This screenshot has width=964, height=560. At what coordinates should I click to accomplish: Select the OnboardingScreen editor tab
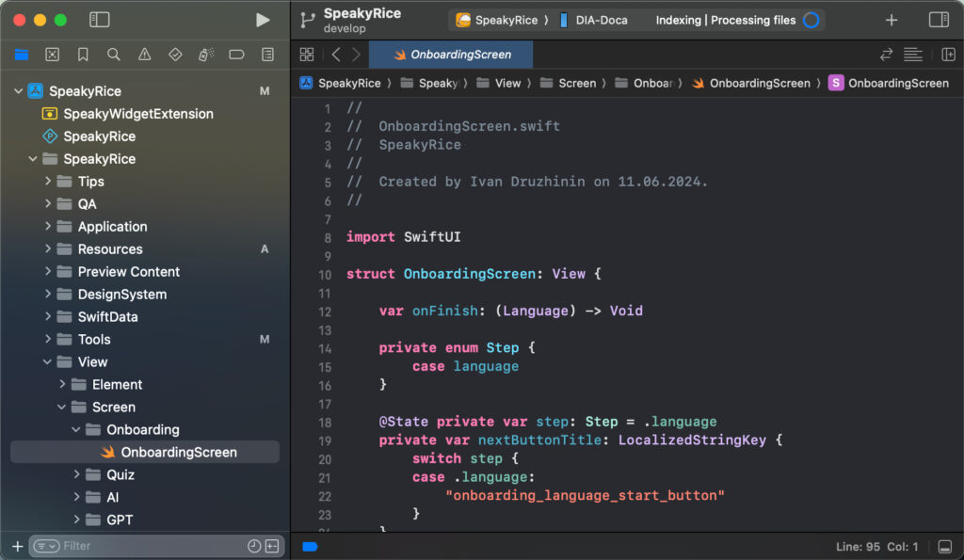point(451,55)
